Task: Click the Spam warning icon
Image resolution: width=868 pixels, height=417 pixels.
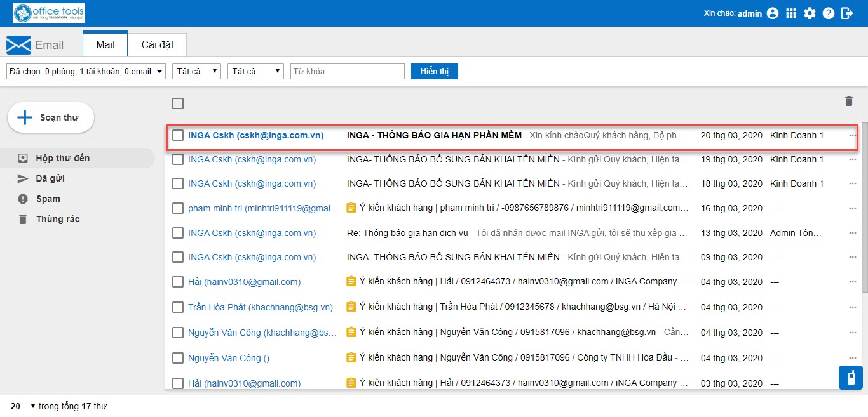Action: (23, 199)
